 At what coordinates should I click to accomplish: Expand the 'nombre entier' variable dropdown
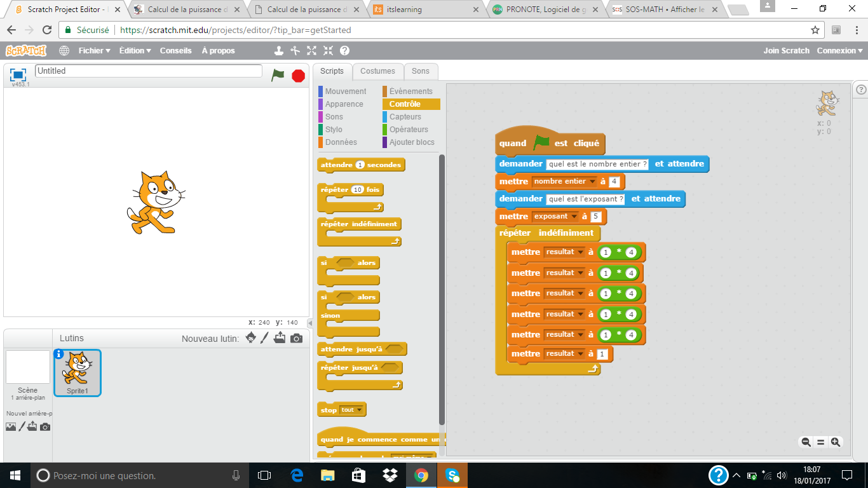(593, 182)
